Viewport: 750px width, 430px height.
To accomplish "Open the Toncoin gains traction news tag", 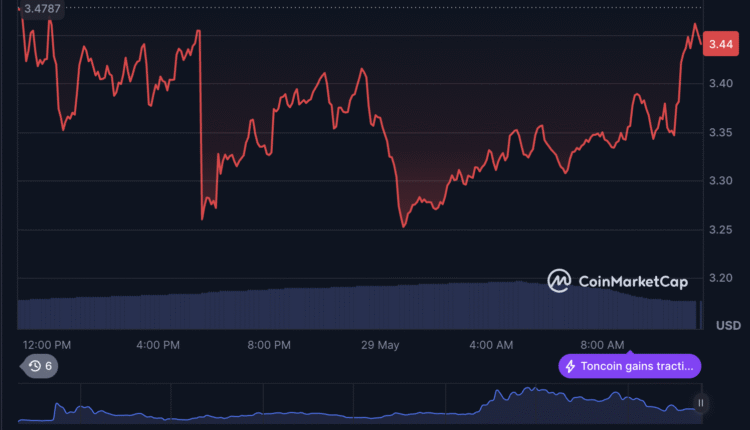I will point(630,366).
